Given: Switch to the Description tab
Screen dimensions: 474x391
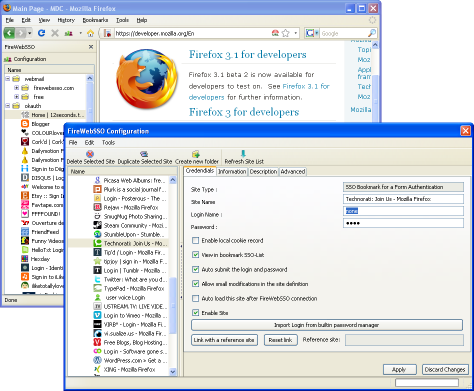Looking at the screenshot, I should coord(263,171).
